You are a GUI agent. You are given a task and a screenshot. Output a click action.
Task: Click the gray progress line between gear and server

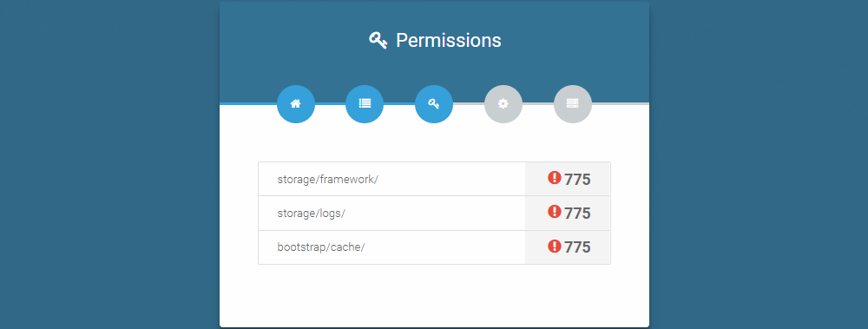coord(538,103)
